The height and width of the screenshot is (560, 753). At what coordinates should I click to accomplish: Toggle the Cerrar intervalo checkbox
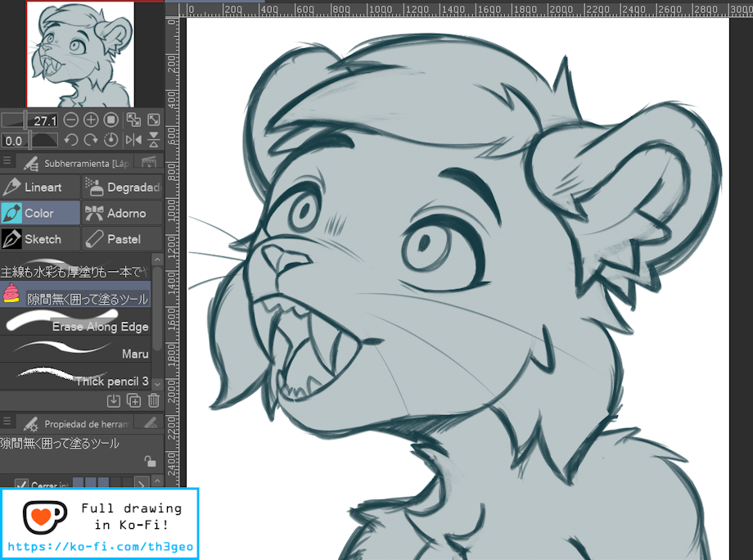click(22, 485)
